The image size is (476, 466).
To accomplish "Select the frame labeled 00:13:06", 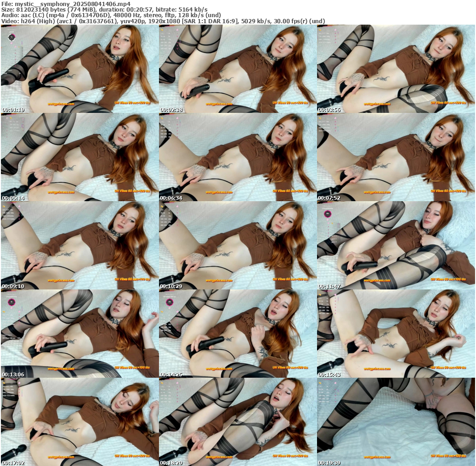I will pos(79,334).
